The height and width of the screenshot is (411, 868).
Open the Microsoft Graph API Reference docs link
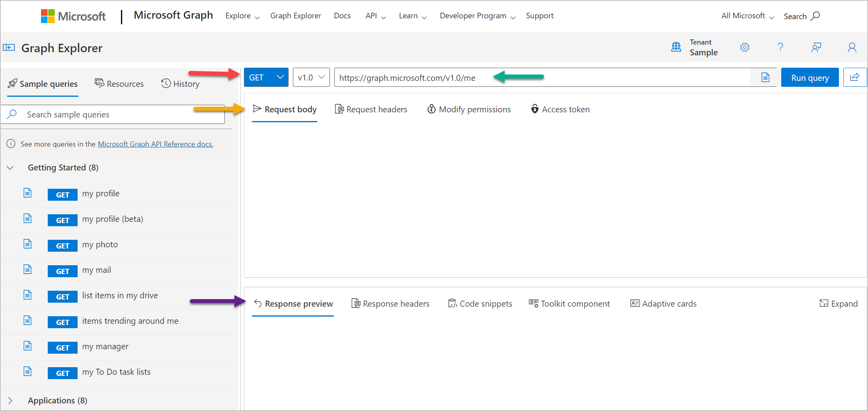pos(155,144)
